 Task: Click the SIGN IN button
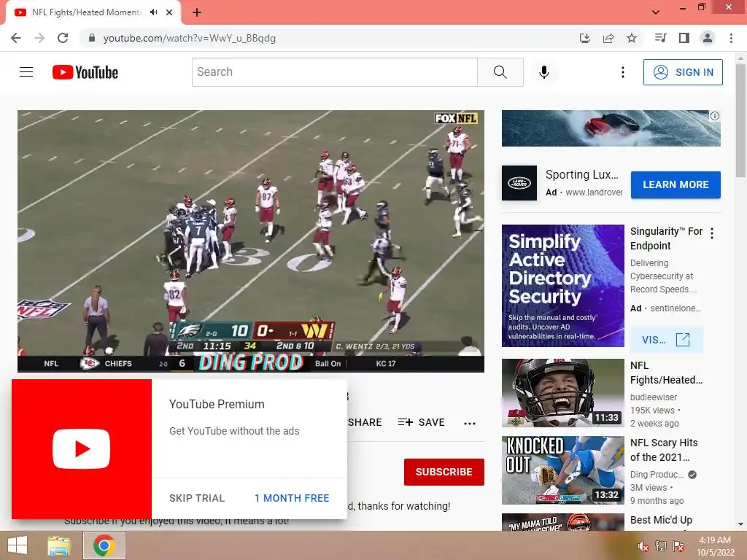[683, 72]
